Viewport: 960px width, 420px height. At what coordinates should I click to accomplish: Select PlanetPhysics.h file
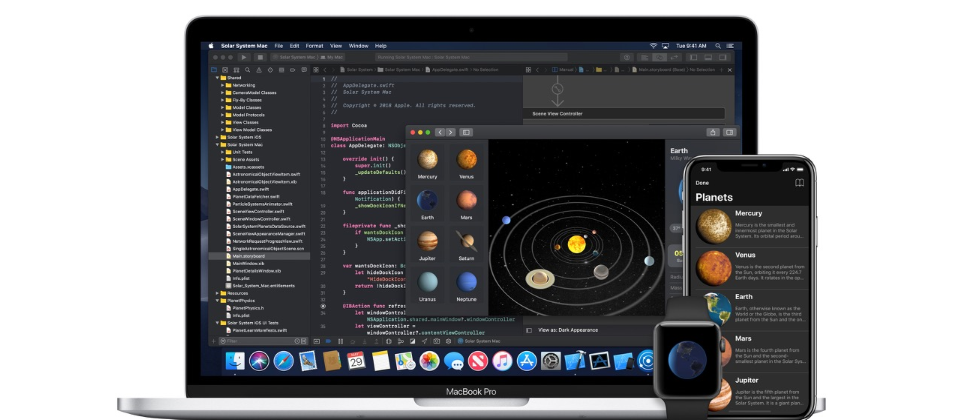pos(244,308)
